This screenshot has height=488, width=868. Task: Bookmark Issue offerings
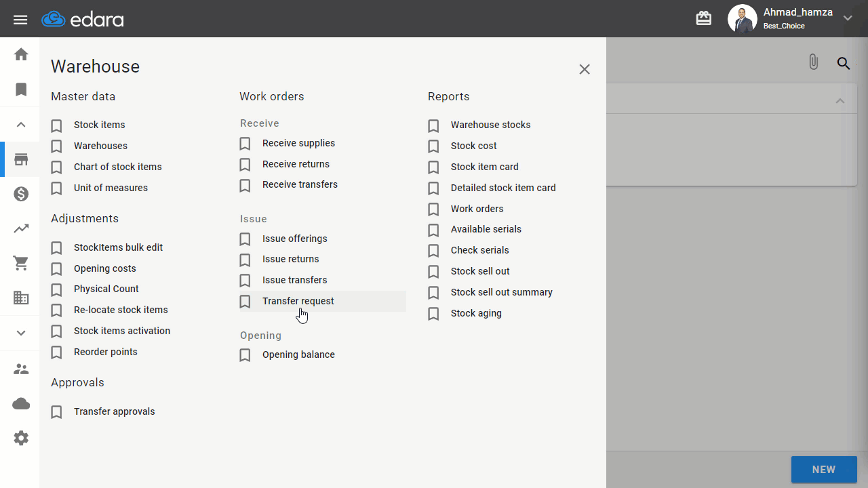245,239
